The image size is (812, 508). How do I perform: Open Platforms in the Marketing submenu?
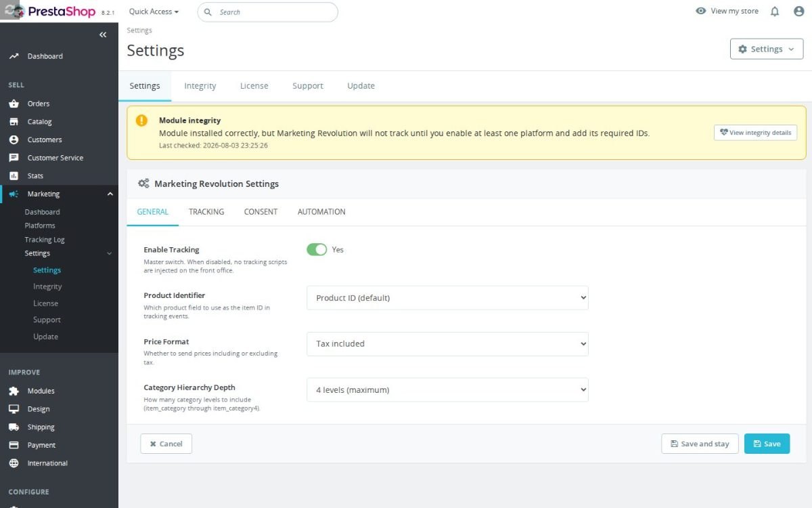click(40, 226)
